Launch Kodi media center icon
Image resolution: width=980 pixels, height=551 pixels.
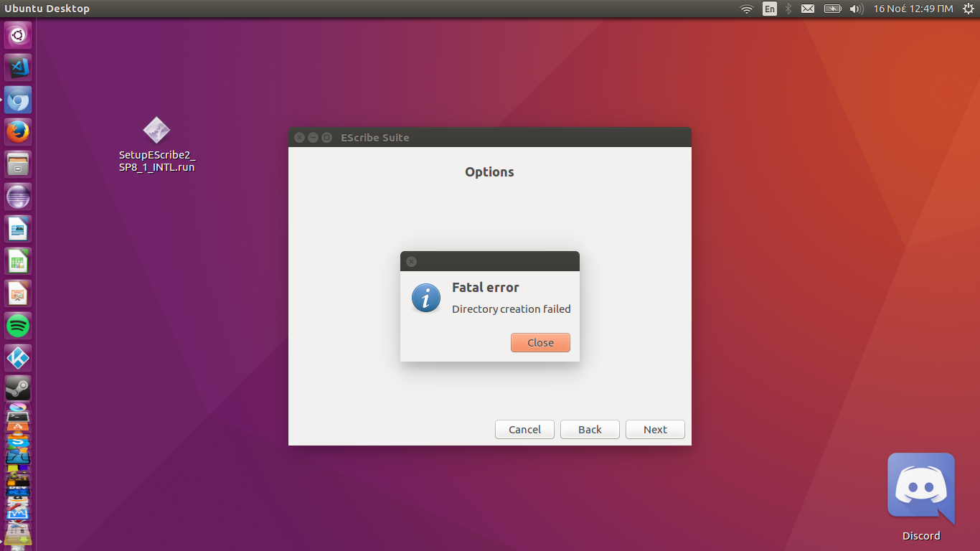[x=18, y=357]
